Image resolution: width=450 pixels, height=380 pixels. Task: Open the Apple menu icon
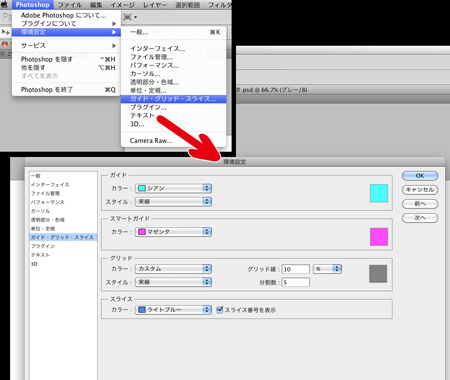tap(4, 4)
